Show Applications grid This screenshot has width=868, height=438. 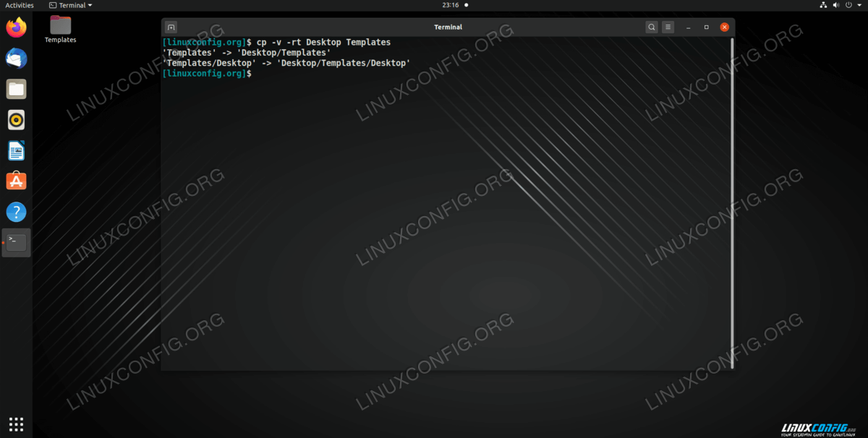(x=16, y=424)
